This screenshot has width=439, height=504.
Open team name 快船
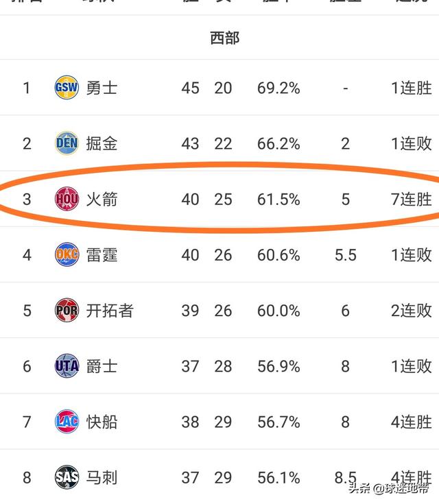102,422
